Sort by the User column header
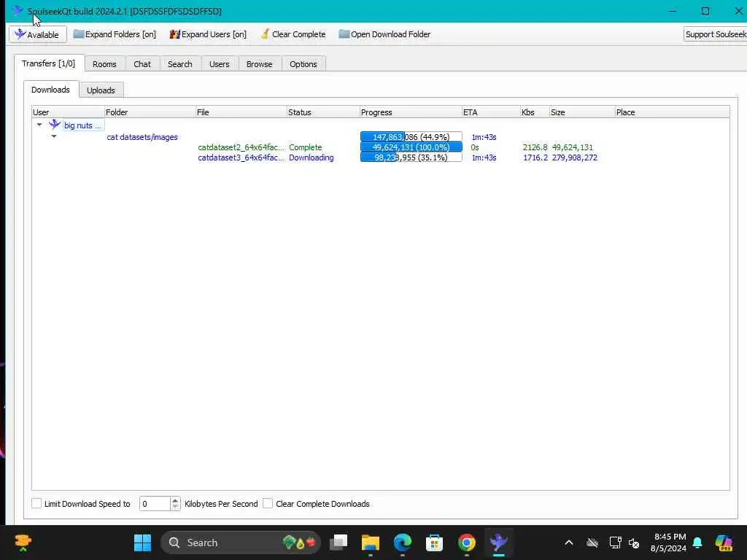Viewport: 747px width, 560px height. [68, 112]
